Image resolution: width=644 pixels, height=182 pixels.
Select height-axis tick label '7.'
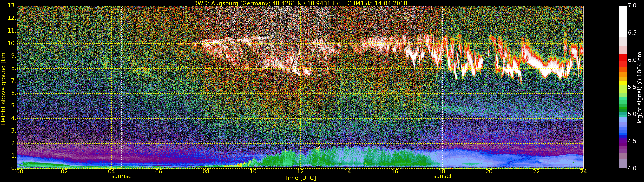point(13,81)
